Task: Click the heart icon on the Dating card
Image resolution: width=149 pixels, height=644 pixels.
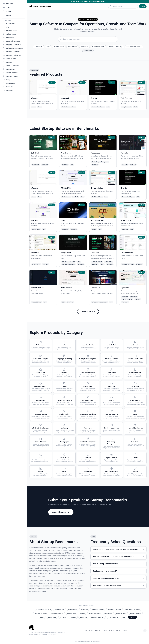Action: (x=64, y=383)
